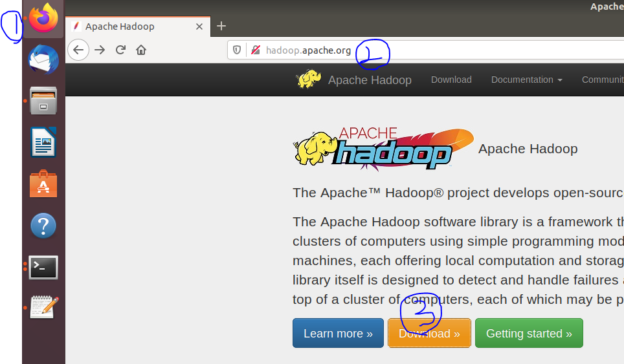This screenshot has width=624, height=364.
Task: Click the hadoop.apache.org address bar
Action: click(x=426, y=50)
